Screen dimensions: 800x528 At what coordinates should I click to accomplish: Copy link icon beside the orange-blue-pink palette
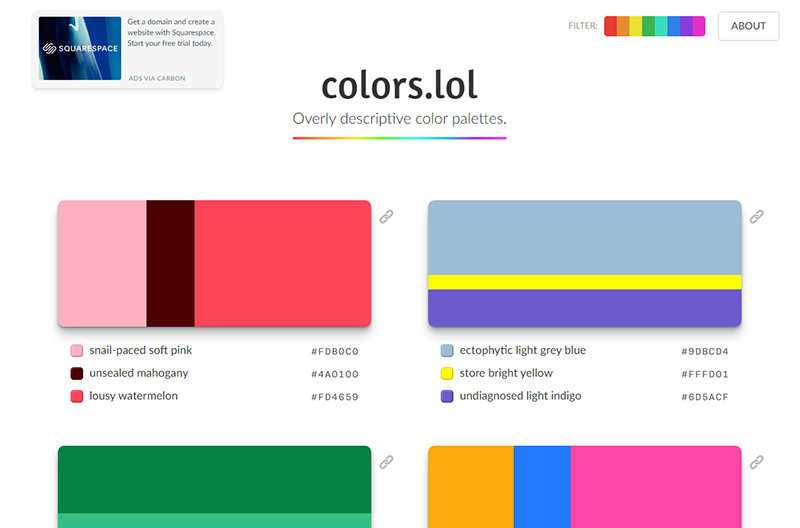(x=757, y=462)
